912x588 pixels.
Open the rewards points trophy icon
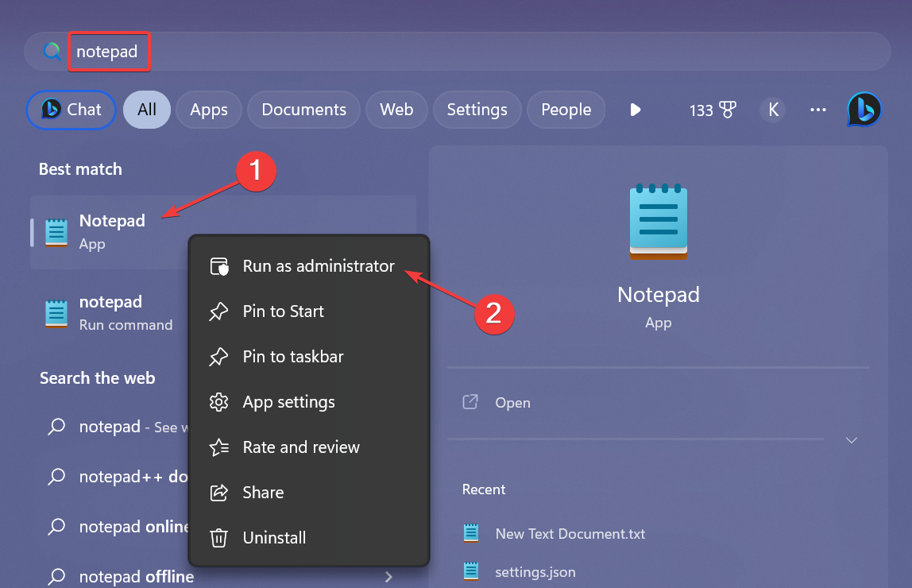727,110
